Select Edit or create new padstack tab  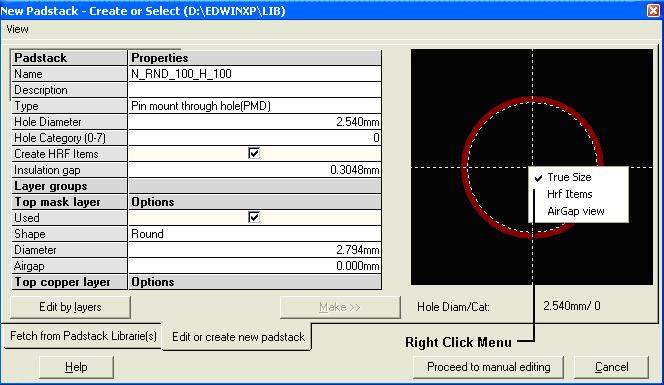click(238, 337)
